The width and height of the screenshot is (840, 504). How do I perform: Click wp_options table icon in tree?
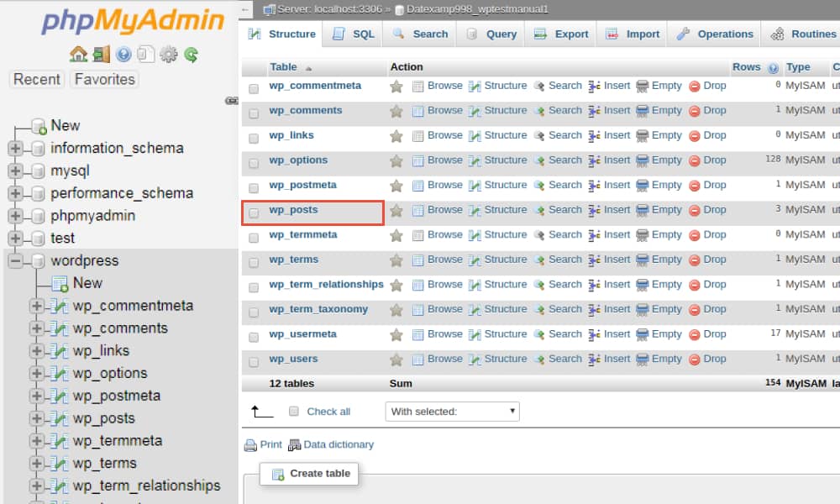click(59, 373)
